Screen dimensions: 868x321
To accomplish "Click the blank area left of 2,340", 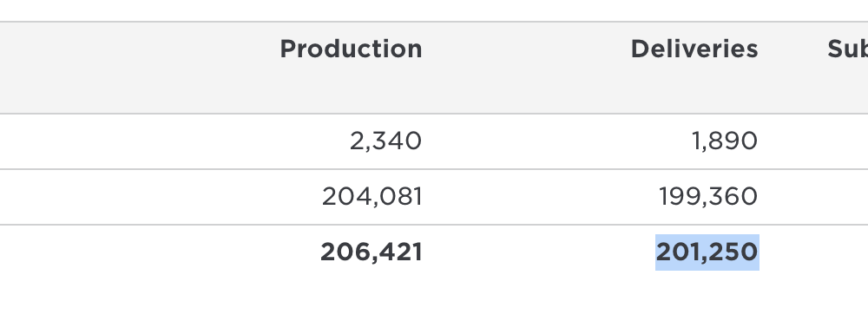I will [x=166, y=141].
